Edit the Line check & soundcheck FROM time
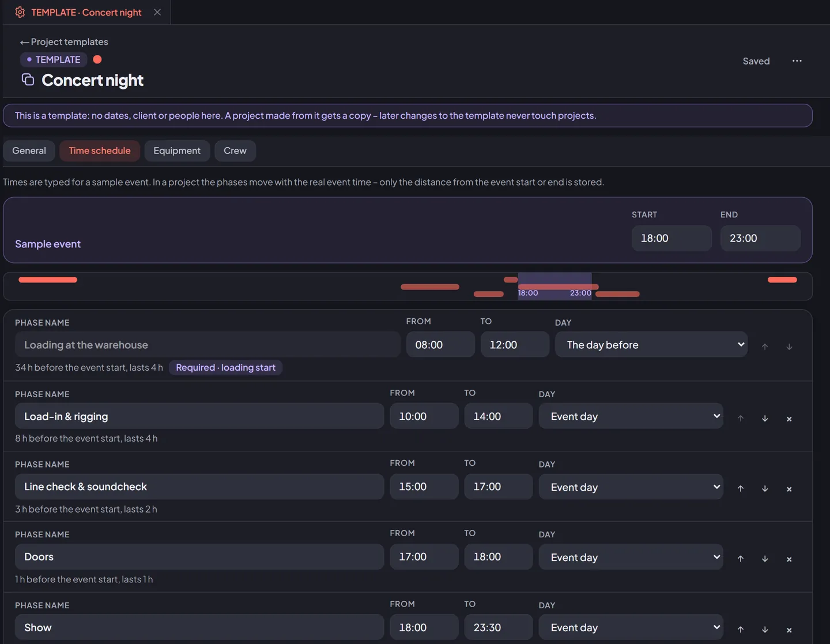Screen dimensions: 830x644 424,487
